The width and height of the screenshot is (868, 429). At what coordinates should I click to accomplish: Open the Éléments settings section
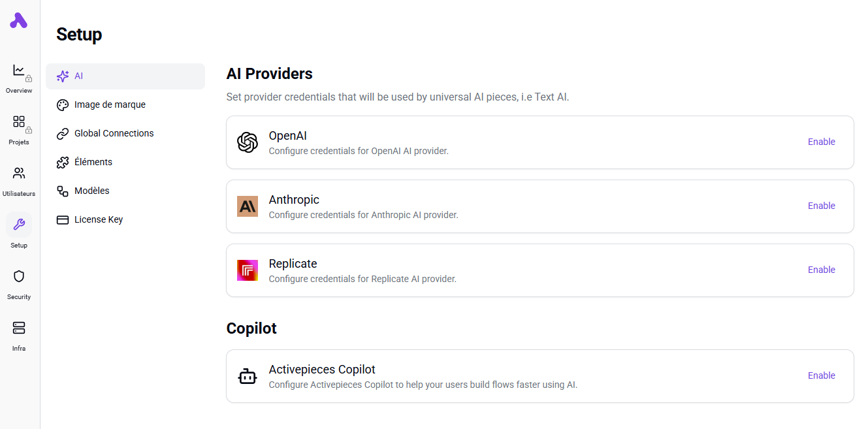[x=93, y=163]
